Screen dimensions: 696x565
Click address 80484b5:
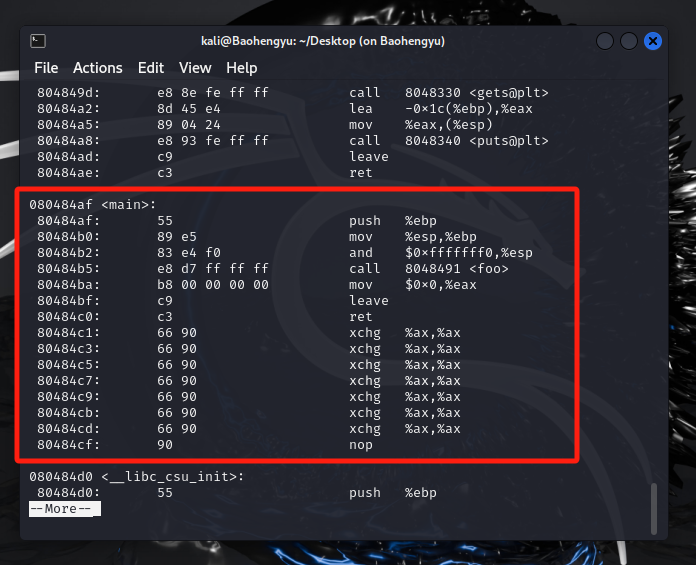[x=69, y=269]
